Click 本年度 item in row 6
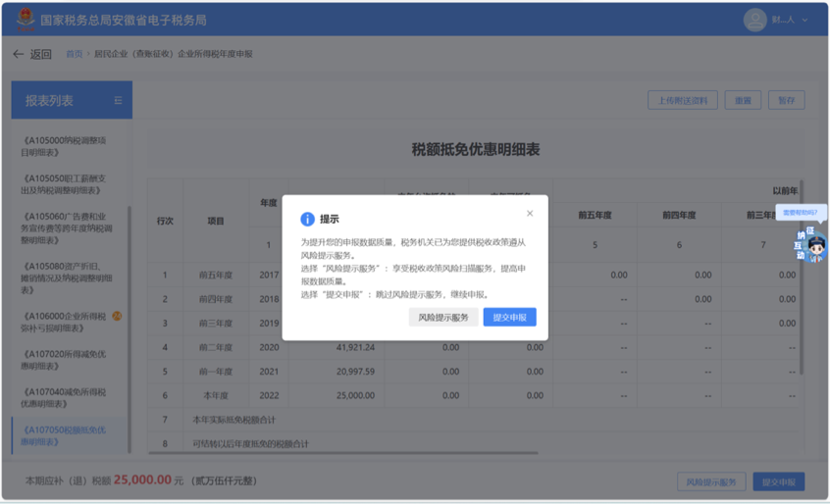 tap(216, 395)
